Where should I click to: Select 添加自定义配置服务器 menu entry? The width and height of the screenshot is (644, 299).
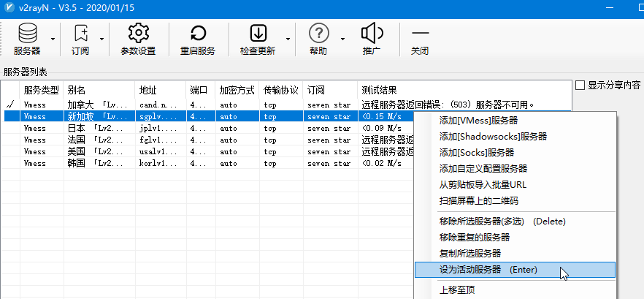515,169
